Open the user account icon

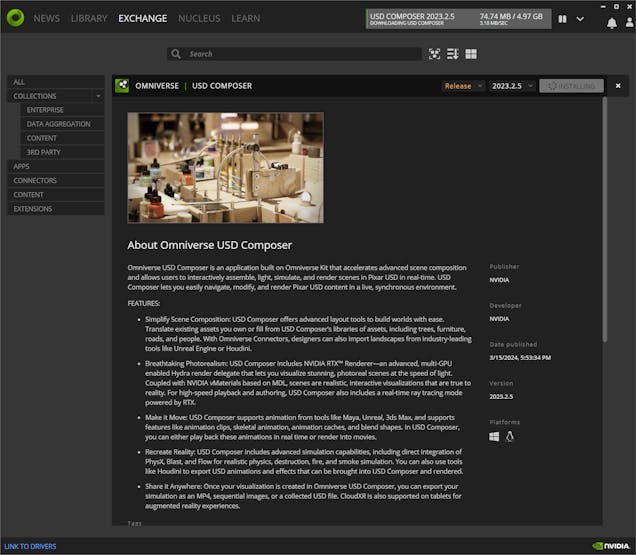pos(626,21)
